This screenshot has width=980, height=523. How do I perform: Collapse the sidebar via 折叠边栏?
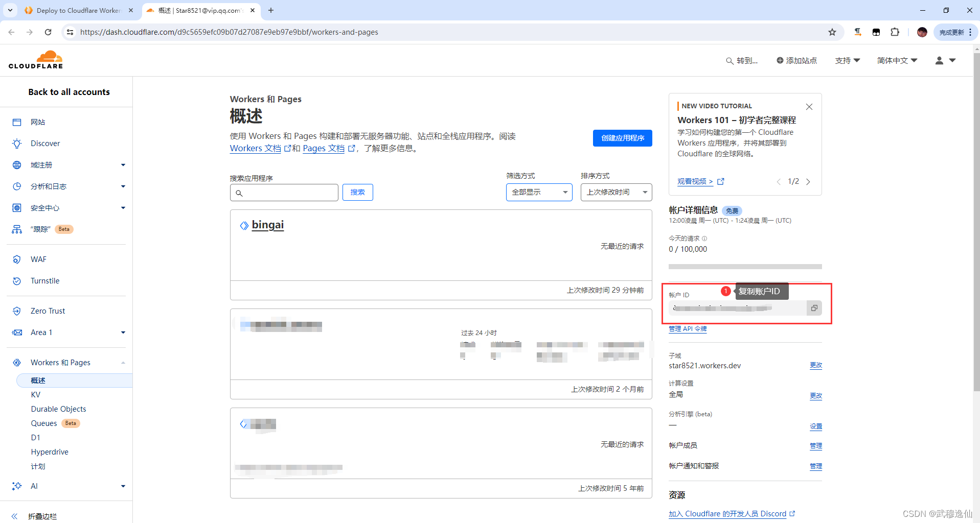pos(42,516)
